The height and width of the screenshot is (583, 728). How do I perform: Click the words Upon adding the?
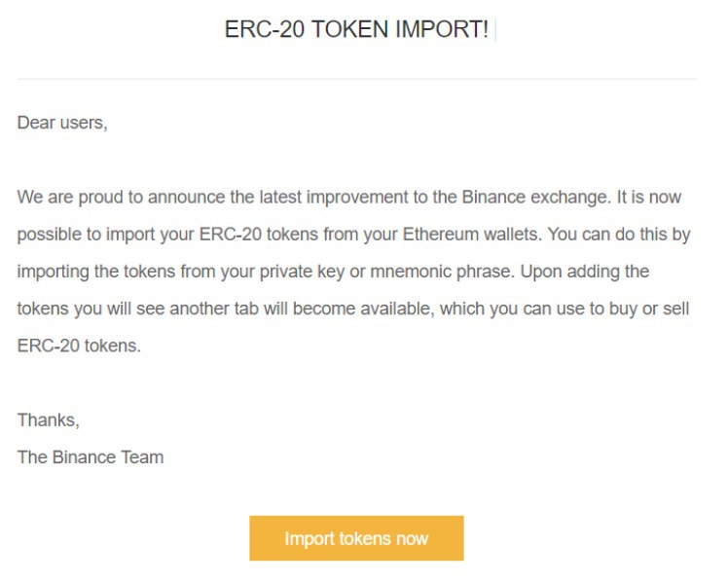point(585,272)
